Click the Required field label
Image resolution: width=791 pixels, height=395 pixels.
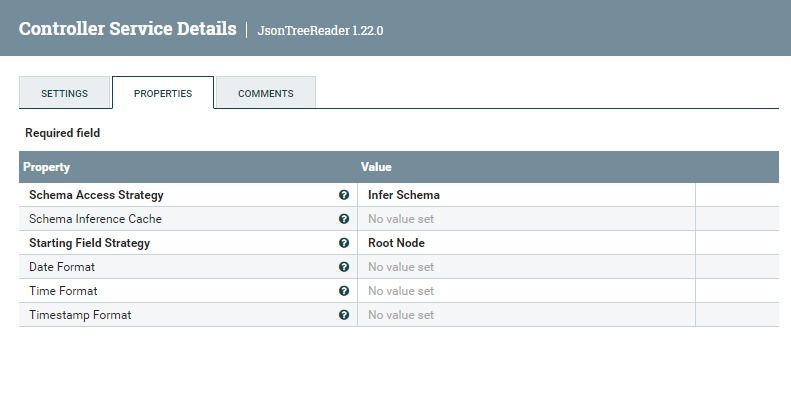coord(63,133)
